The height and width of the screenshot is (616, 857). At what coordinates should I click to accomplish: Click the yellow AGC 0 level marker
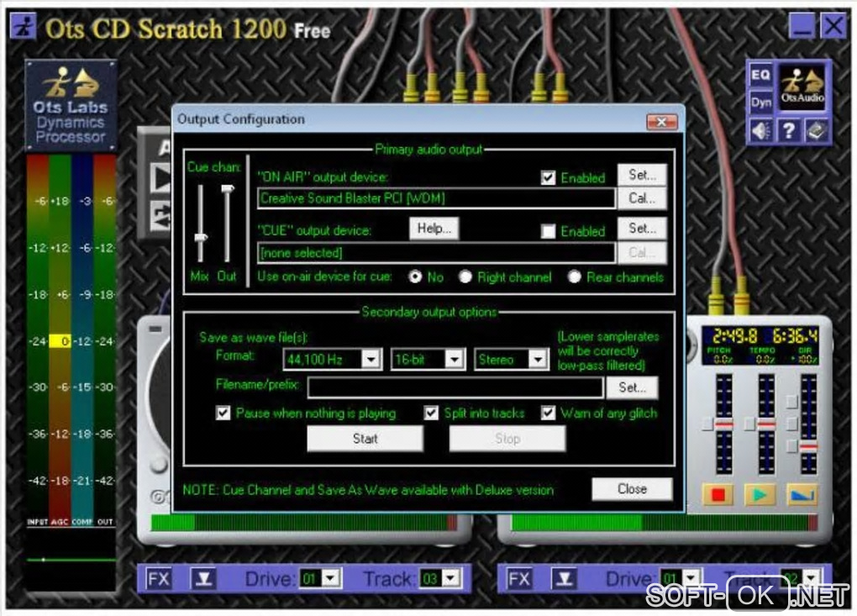pos(60,341)
